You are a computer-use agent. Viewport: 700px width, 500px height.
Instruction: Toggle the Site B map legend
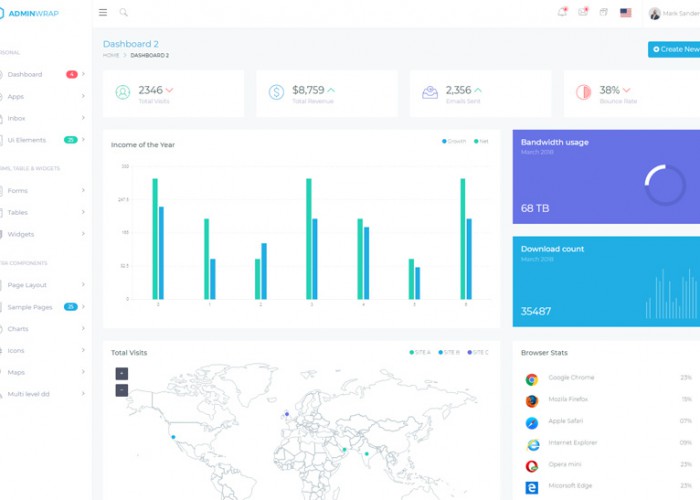pyautogui.click(x=449, y=353)
